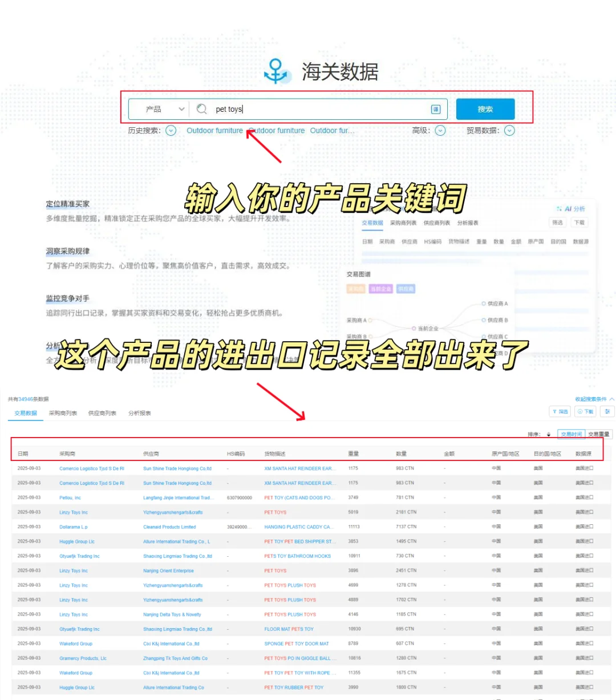616x700 pixels.
Task: Click the sort direction arrow beside 排序
Action: [x=548, y=434]
